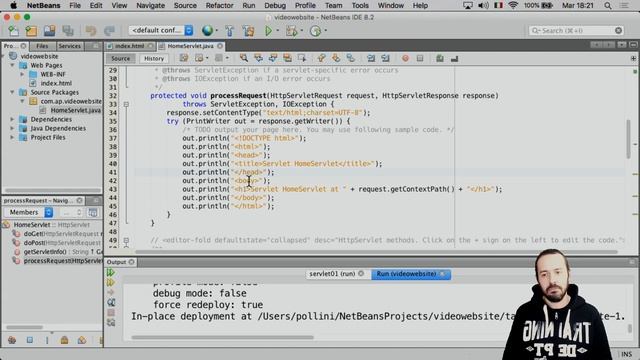Viewport: 640px width, 360px height.
Task: Click Toggle Highlight Search editor icon
Action: tap(287, 58)
